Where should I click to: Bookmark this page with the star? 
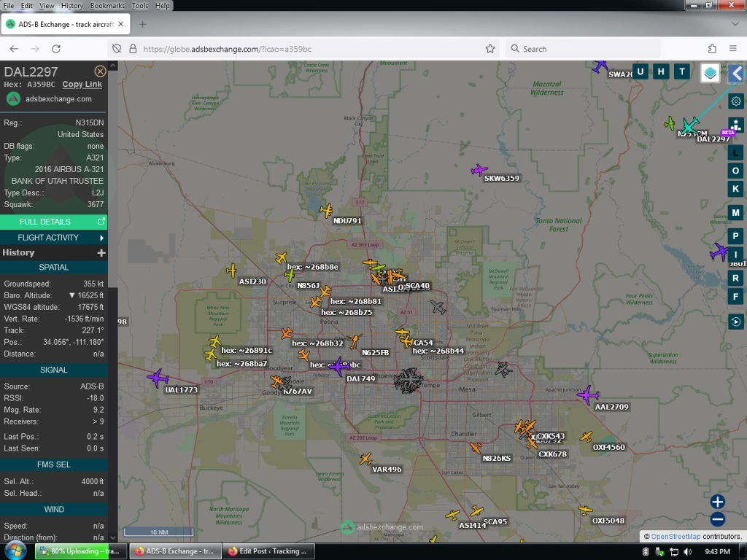click(489, 49)
